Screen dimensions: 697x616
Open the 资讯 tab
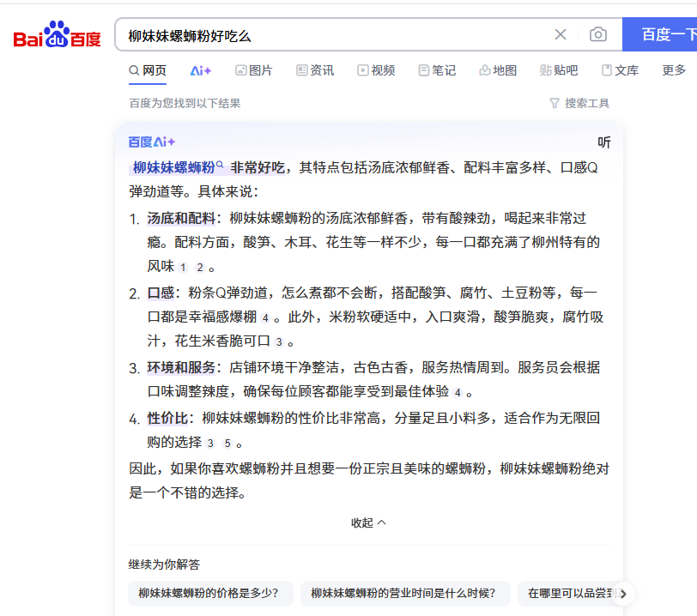tap(315, 70)
